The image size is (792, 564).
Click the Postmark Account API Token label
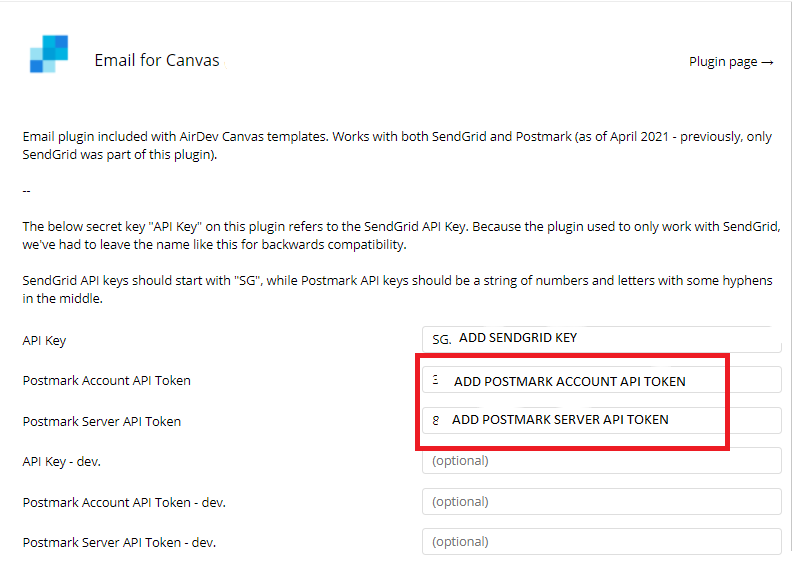[106, 381]
